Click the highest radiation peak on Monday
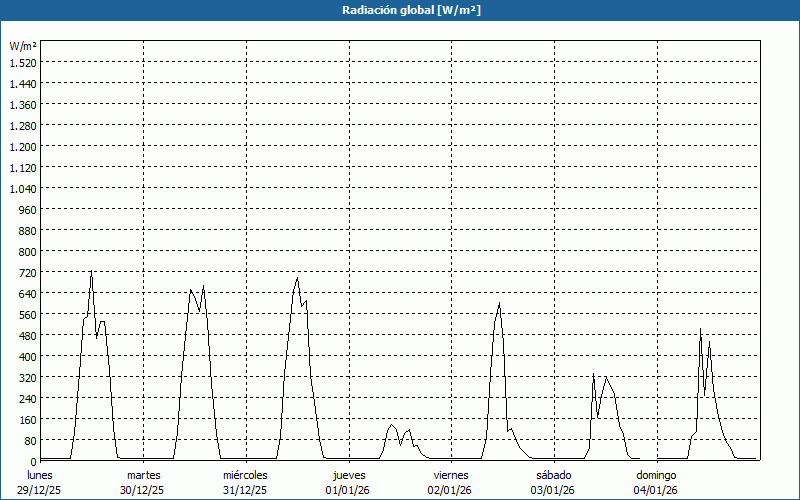Viewport: 800px width, 500px height. point(91,272)
